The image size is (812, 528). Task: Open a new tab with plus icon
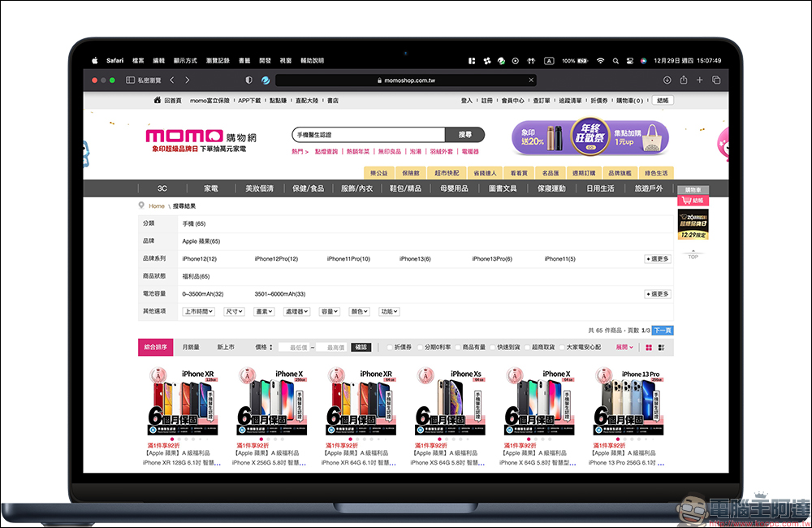pos(700,80)
